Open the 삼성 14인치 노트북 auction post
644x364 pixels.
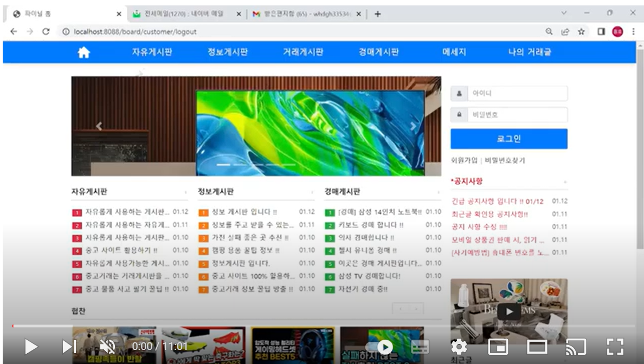380,212
